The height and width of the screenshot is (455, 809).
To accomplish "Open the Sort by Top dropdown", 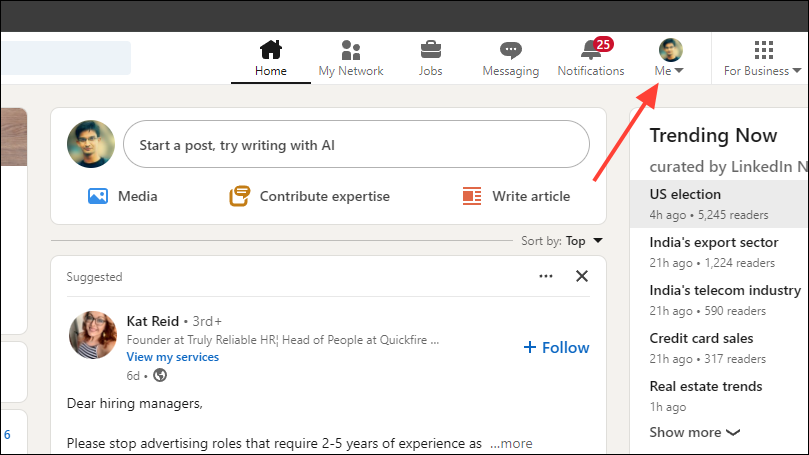I will tap(584, 241).
